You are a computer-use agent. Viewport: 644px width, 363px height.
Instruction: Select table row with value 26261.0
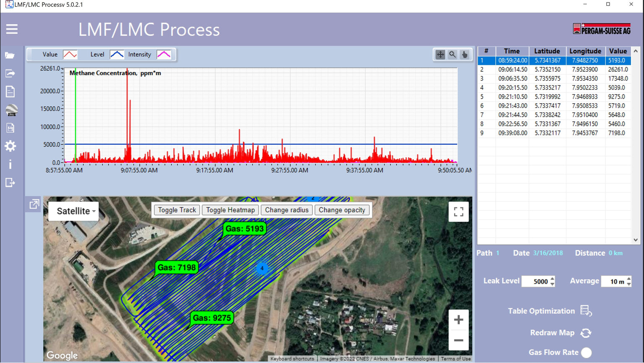[x=553, y=70]
